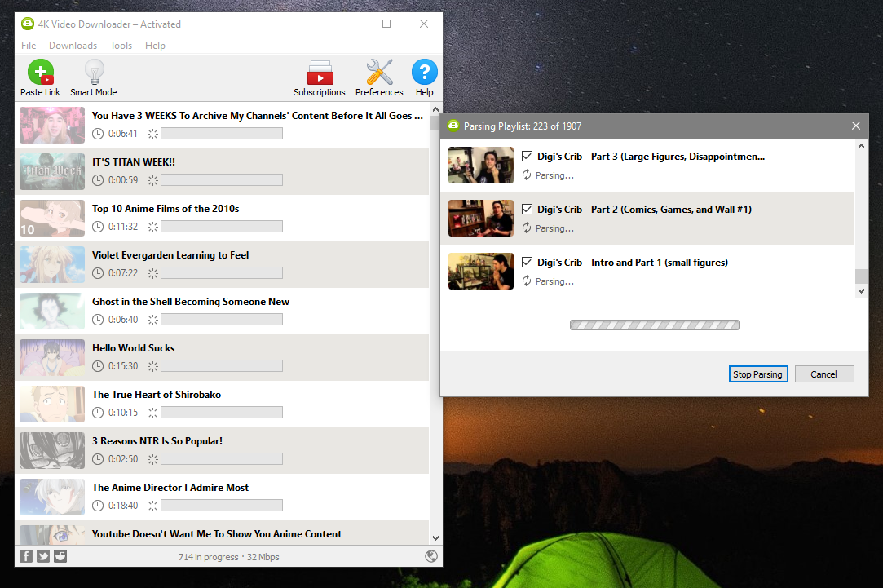
Task: Click thumbnail of Digi's Crib - Part 3
Action: [481, 165]
